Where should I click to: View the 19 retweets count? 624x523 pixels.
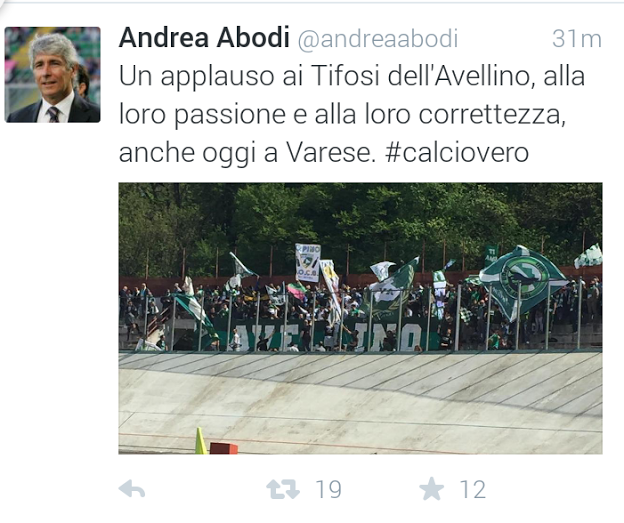tap(328, 490)
